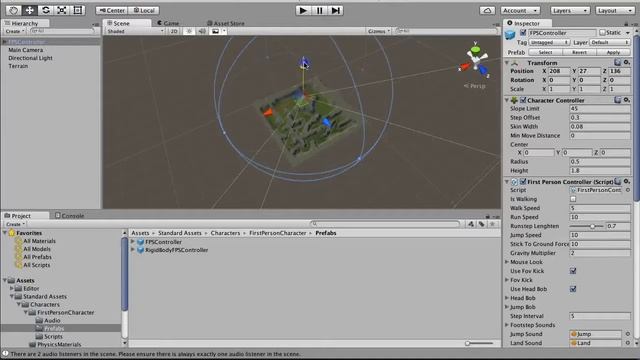Click the Pause button
This screenshot has height=360, width=640.
coord(319,10)
